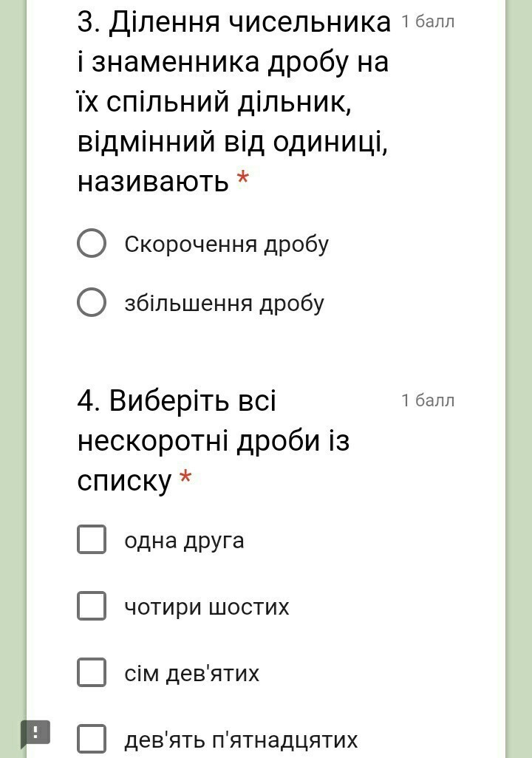Tap the "дев'ять п'ятнадцятих" answer label
The image size is (532, 758).
[241, 740]
